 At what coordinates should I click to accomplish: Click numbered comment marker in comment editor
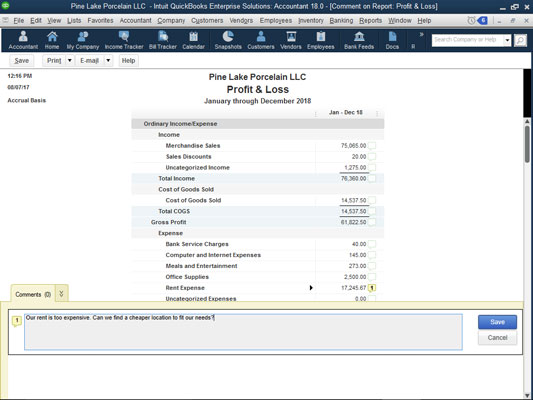(x=16, y=320)
